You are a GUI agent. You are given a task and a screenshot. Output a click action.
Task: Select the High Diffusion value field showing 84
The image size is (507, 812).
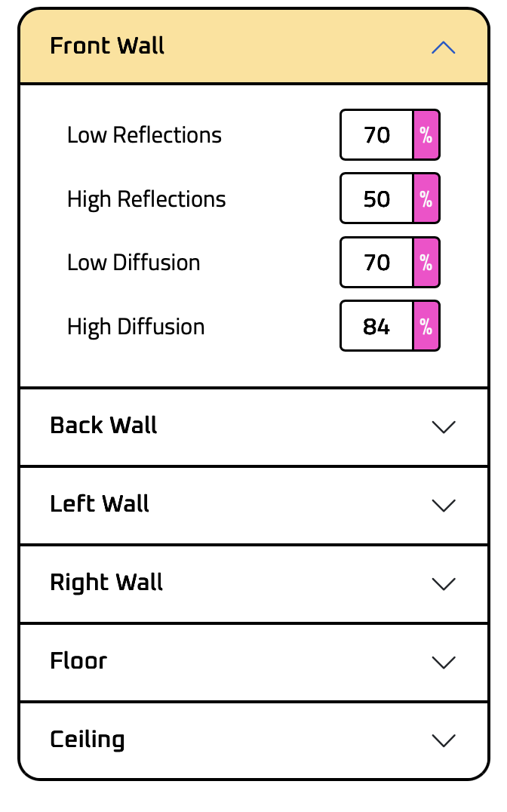tap(377, 325)
